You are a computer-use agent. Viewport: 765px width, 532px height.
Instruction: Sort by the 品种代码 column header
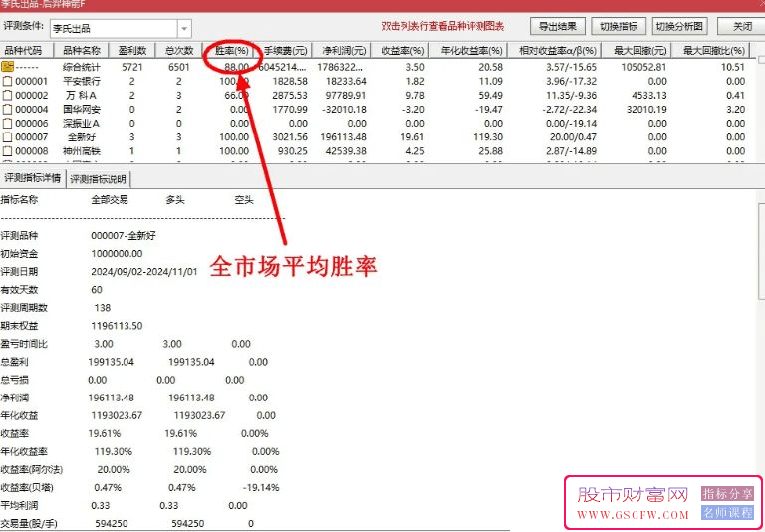pos(24,50)
